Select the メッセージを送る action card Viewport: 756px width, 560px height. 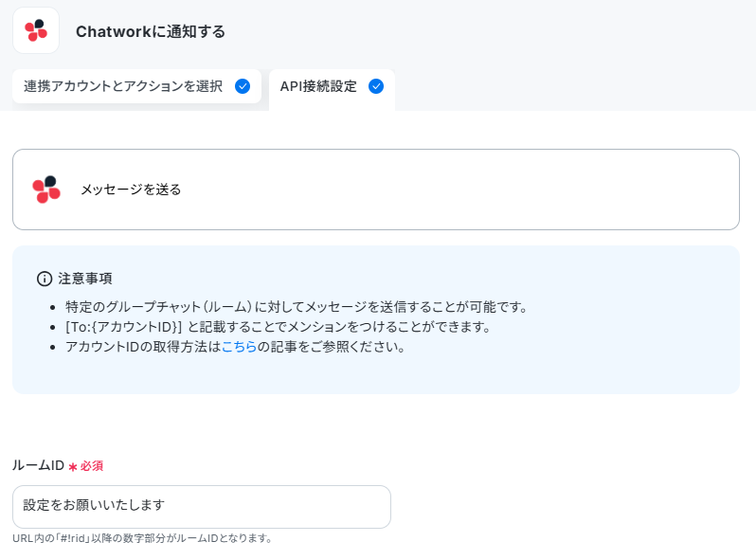click(x=376, y=190)
